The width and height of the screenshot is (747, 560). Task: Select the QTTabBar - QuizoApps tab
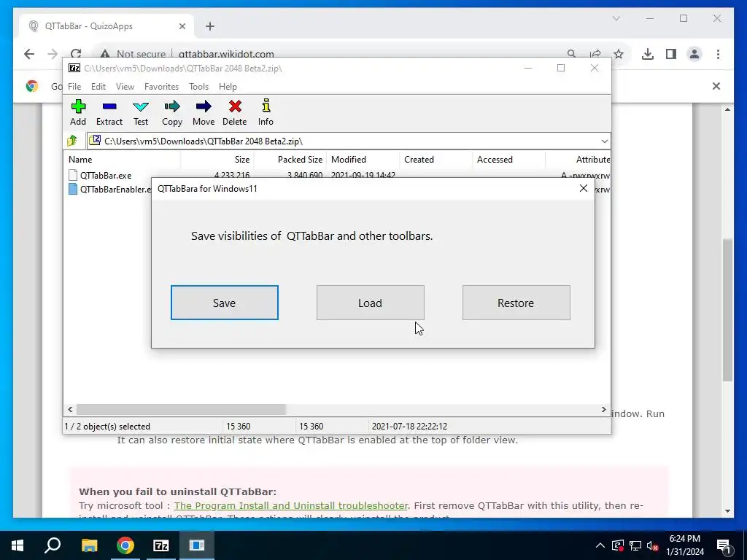click(x=107, y=26)
